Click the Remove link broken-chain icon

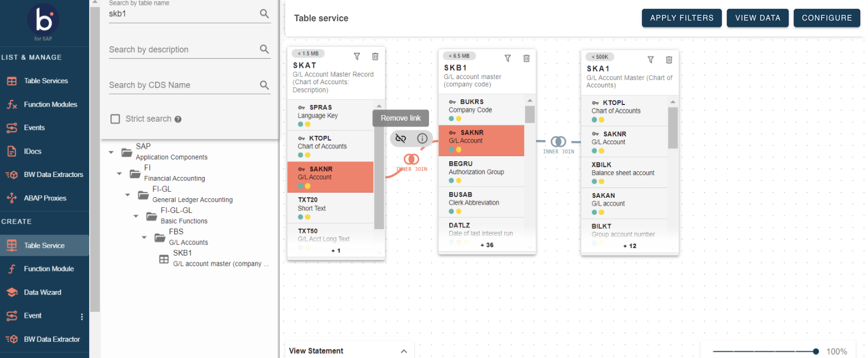click(x=401, y=138)
